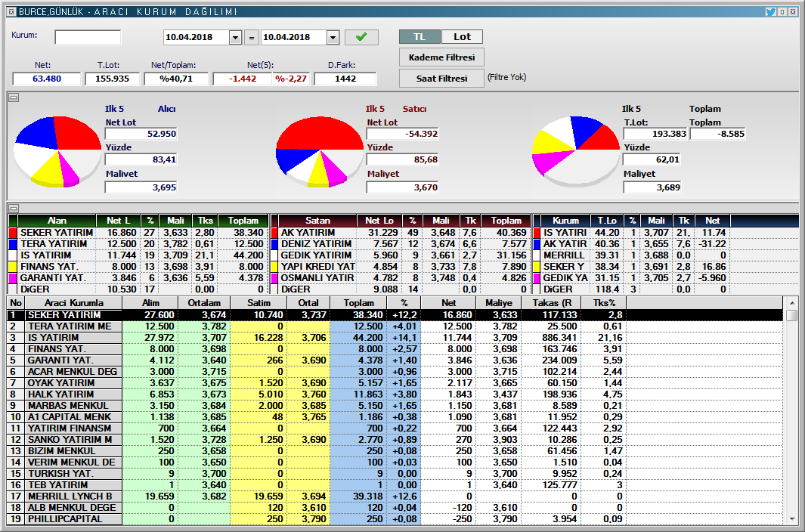Click the Net value 63.480 field
Image resolution: width=805 pixels, height=532 pixels.
47,79
